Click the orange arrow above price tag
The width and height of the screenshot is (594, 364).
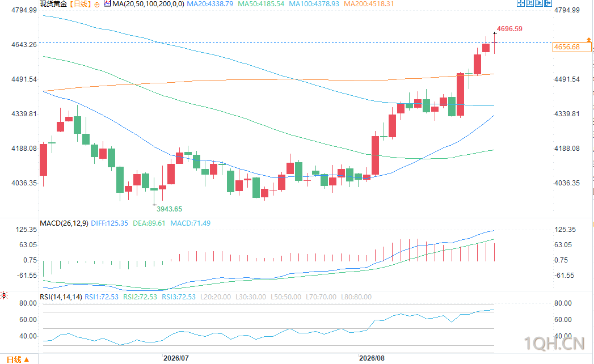(588, 39)
